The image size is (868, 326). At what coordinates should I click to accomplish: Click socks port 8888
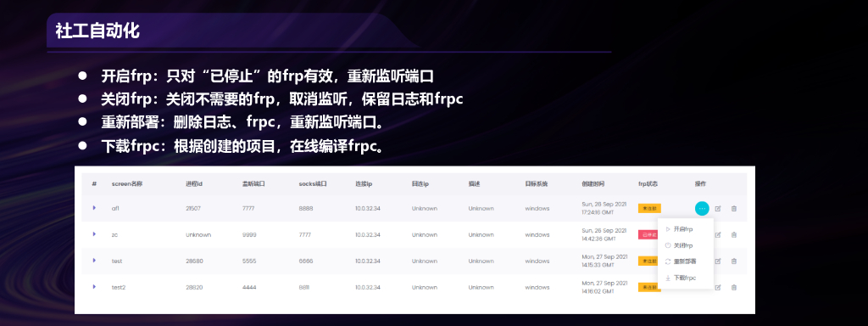point(306,209)
